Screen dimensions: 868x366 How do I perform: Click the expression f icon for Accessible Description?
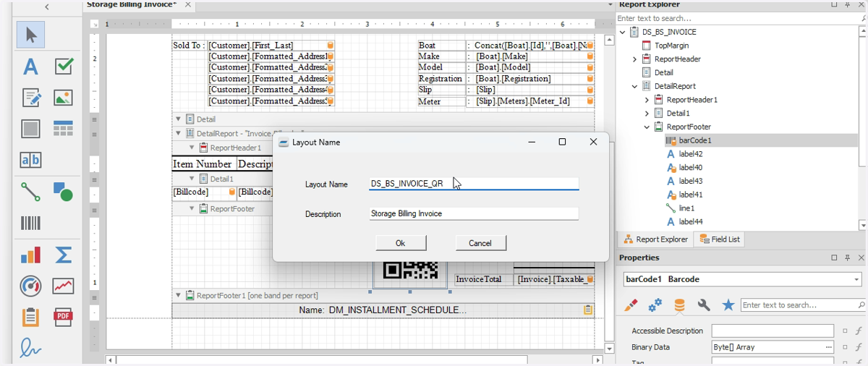(x=859, y=331)
